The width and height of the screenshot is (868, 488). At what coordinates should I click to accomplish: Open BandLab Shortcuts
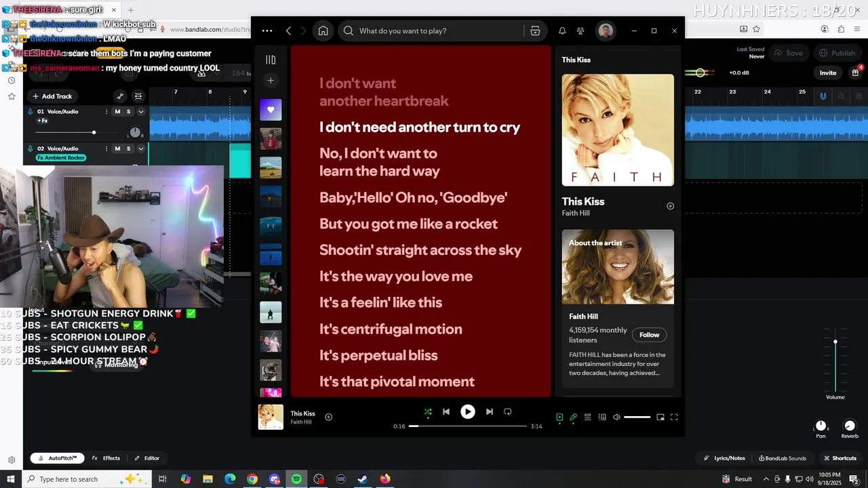click(x=840, y=458)
